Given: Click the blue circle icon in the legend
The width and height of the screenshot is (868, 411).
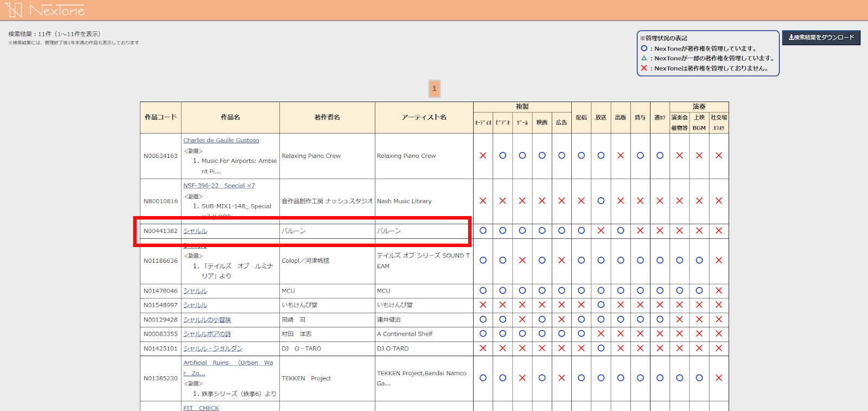Looking at the screenshot, I should point(644,48).
